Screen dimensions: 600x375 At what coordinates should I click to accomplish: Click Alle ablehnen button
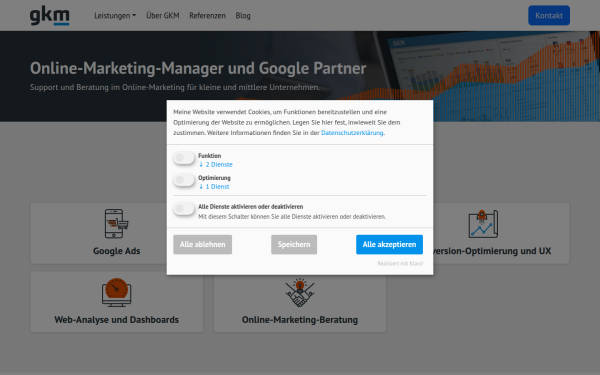coord(202,245)
